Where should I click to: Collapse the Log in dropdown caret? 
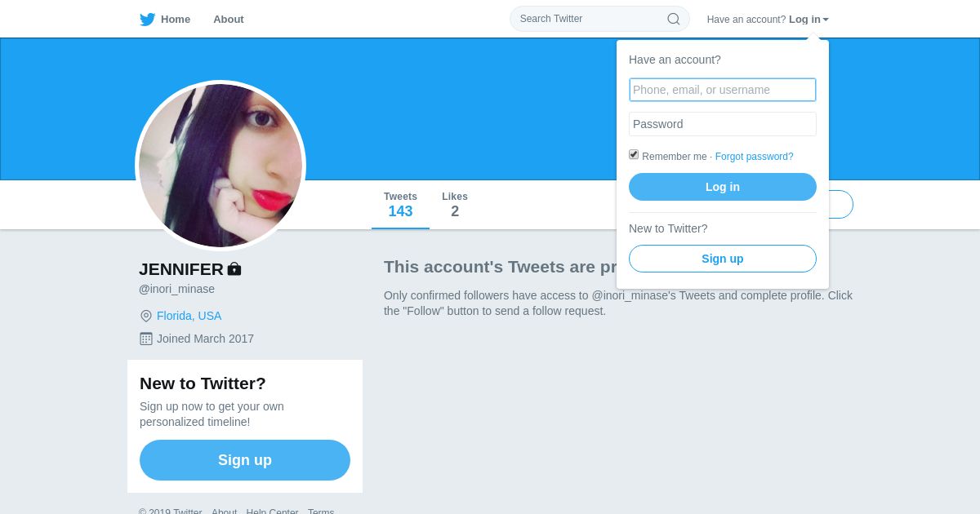826,20
